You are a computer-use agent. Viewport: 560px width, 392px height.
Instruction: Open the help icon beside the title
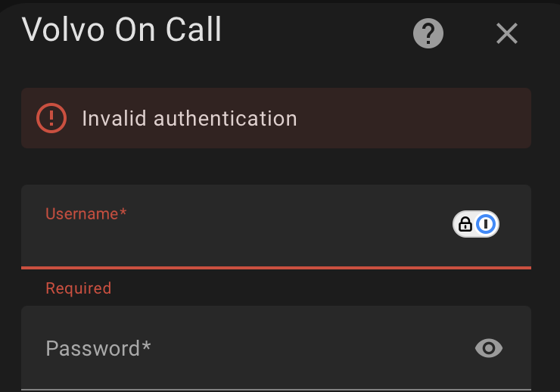[428, 33]
